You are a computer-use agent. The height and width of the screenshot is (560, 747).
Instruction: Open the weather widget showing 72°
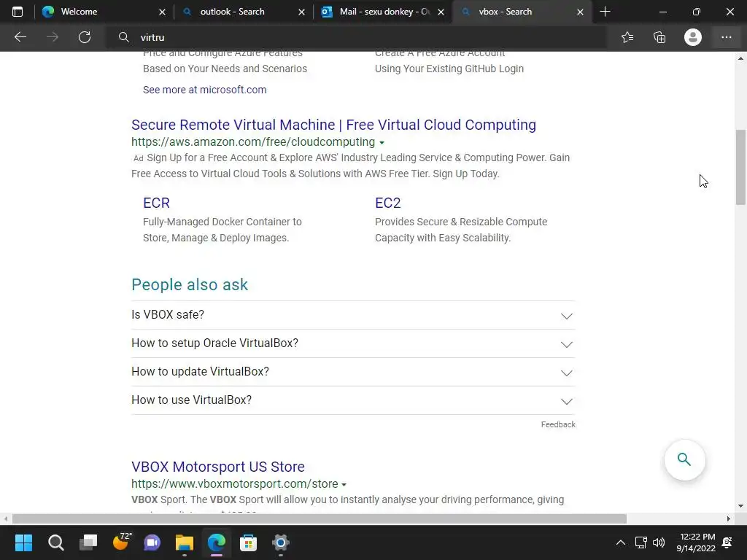(121, 542)
